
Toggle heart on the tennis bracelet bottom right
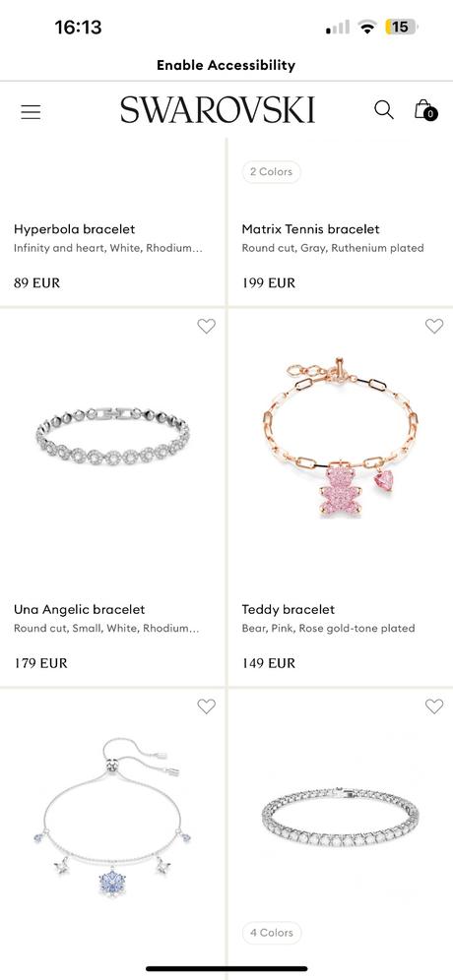tap(434, 706)
